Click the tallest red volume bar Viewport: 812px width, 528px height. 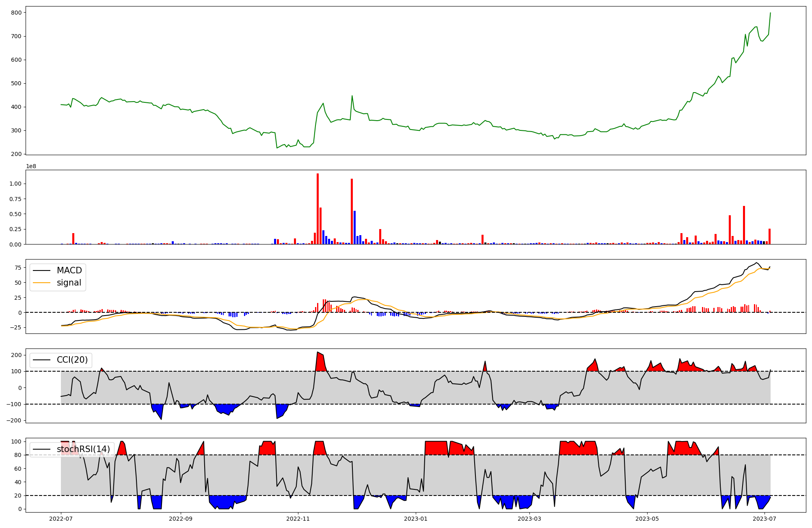[x=317, y=208]
